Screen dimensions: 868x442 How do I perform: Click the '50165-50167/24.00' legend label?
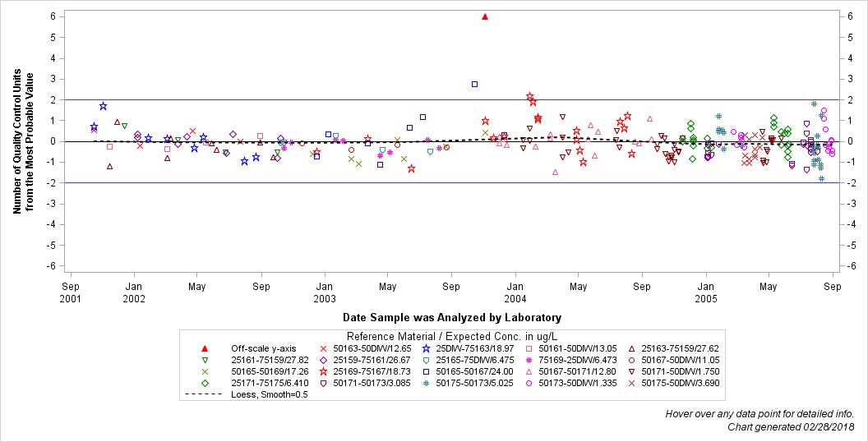point(474,371)
